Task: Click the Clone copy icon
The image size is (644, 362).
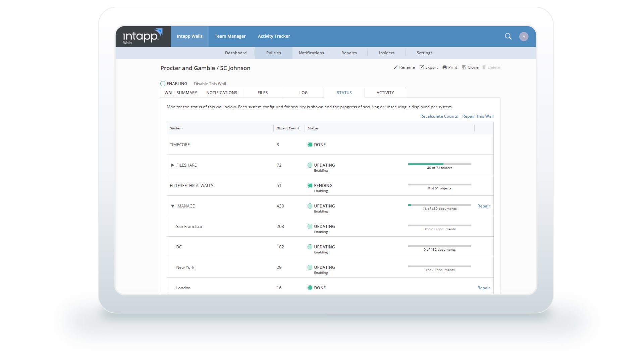Action: [x=464, y=67]
